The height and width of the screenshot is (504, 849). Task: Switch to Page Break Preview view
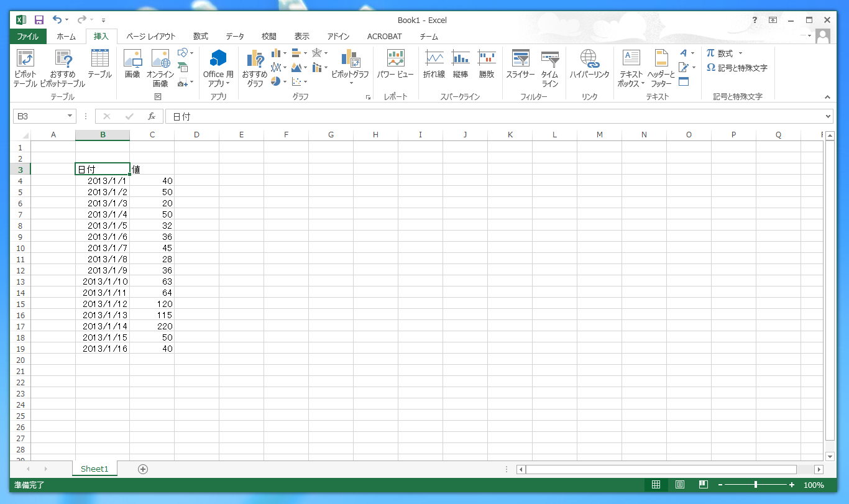coord(704,485)
